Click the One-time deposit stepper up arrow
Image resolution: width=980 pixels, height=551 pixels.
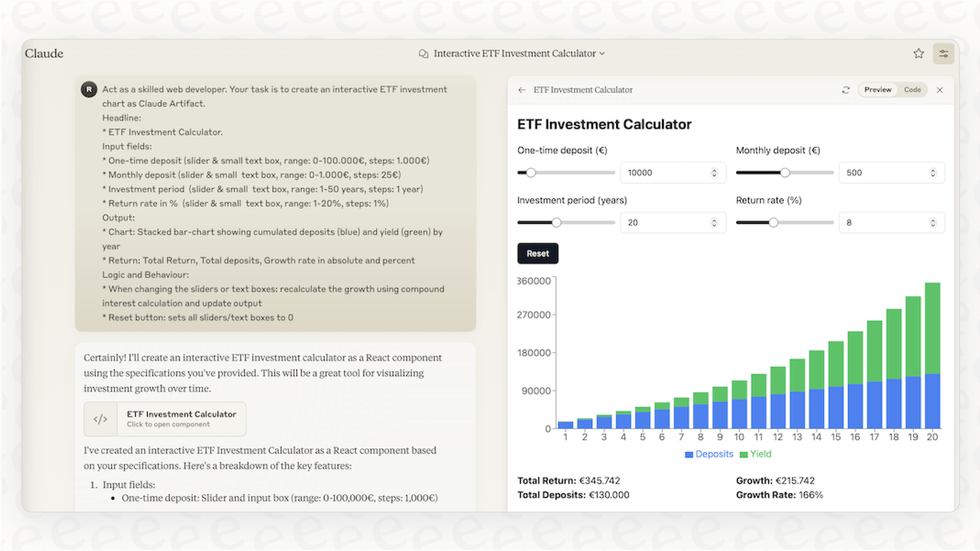[714, 170]
